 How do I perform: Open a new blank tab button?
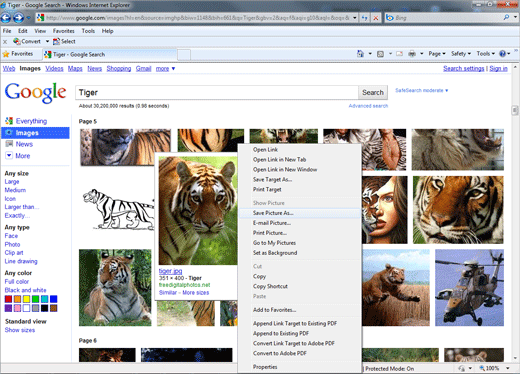pos(184,55)
